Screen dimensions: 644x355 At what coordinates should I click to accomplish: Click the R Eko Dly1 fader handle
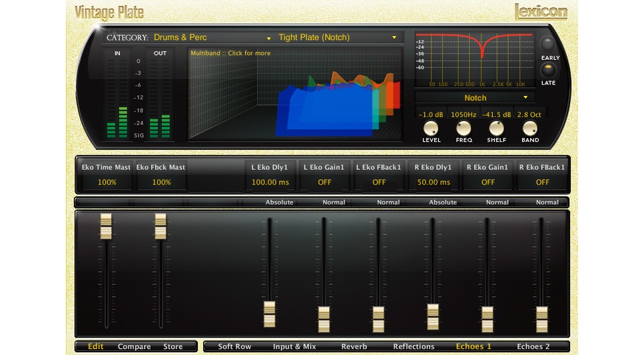point(433,317)
